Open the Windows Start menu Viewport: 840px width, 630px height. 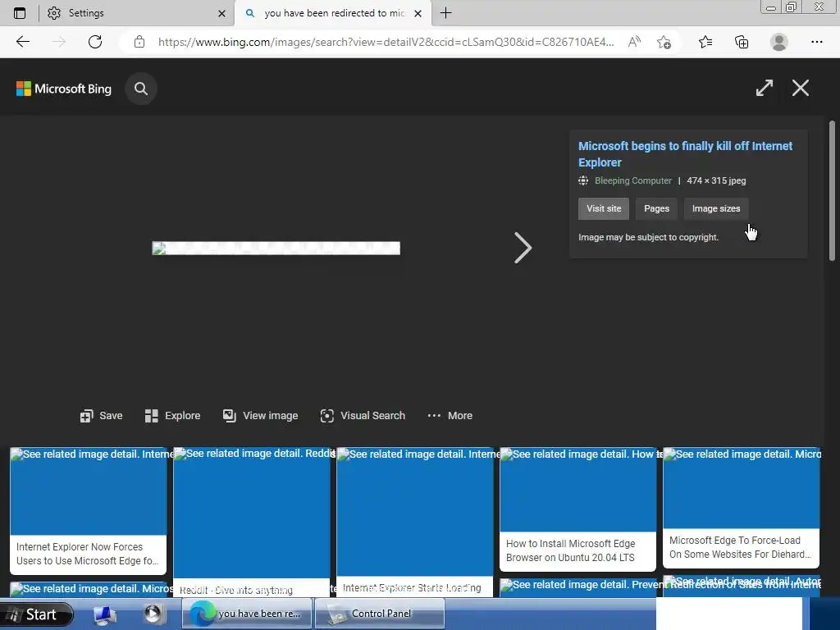pos(36,614)
